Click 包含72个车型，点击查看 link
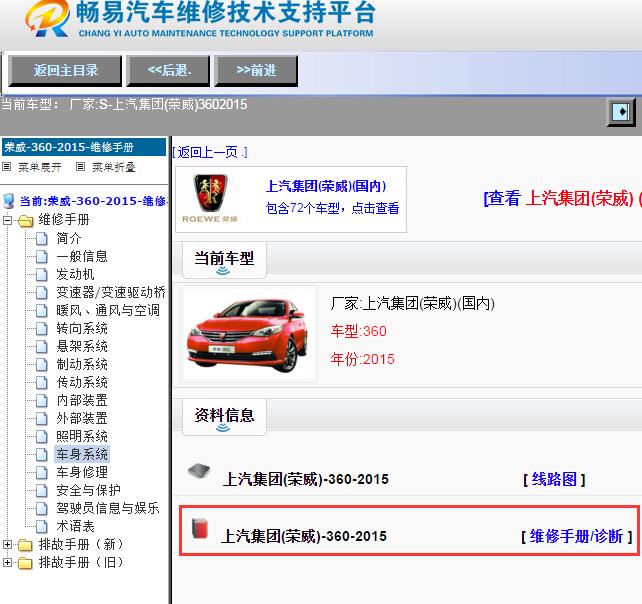 pos(332,208)
